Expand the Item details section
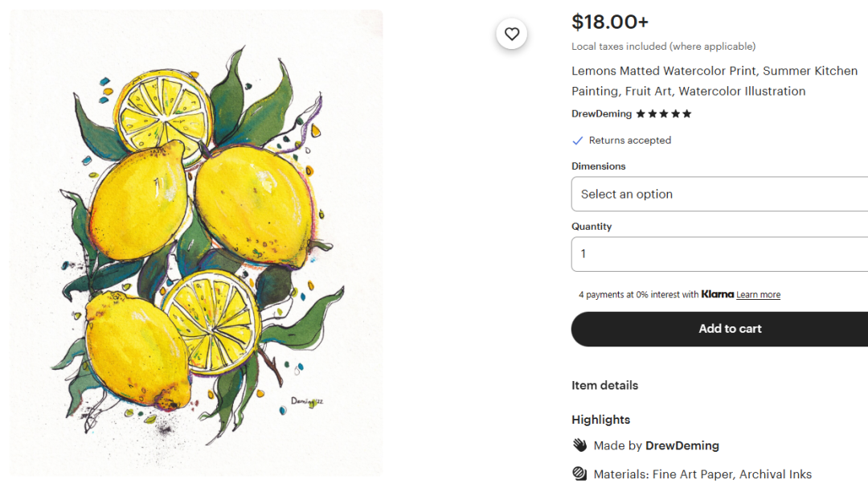Screen dimensions: 868x484 pyautogui.click(x=604, y=385)
